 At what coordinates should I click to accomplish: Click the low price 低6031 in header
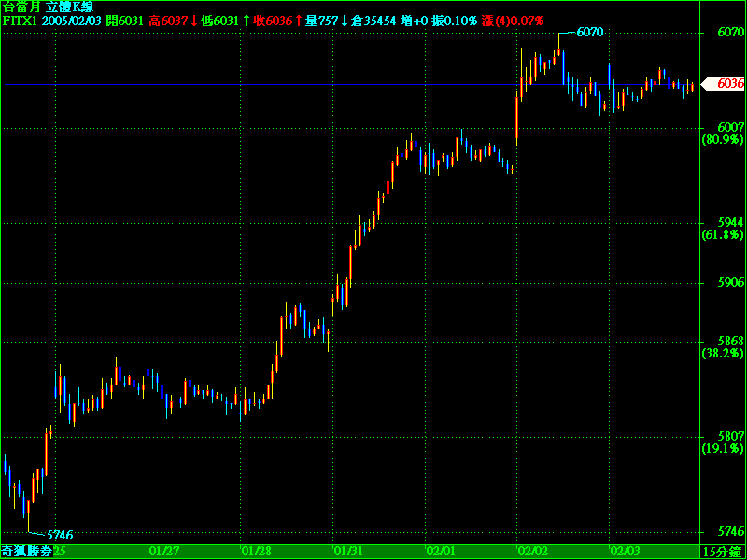click(x=219, y=21)
